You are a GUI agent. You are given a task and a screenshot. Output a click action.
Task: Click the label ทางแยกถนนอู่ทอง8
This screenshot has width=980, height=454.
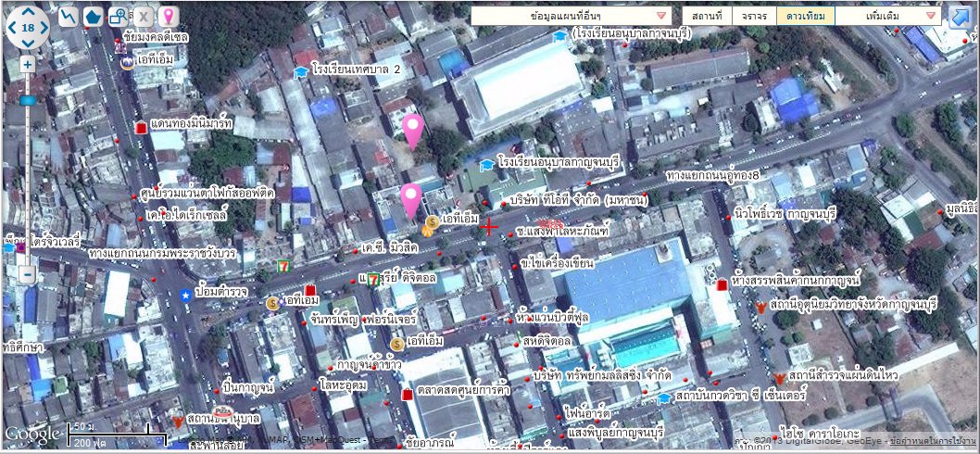click(x=712, y=174)
